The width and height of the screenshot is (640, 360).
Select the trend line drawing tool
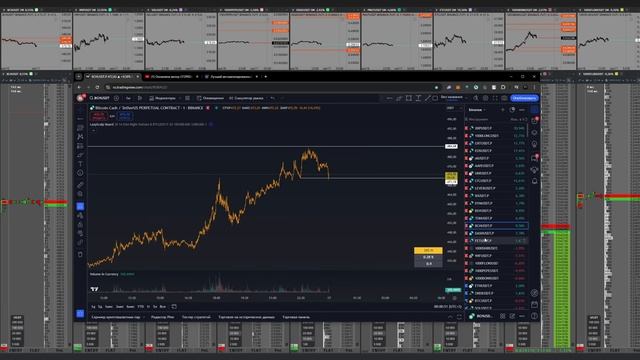pyautogui.click(x=80, y=119)
